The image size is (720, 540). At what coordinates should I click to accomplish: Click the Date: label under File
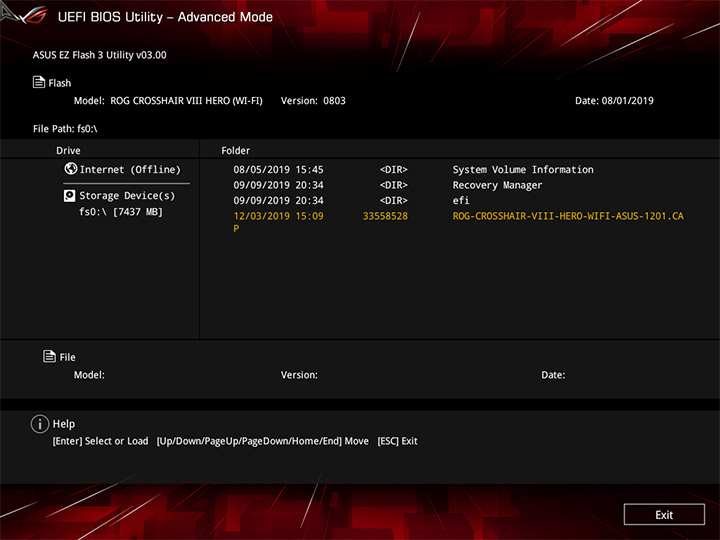coord(553,375)
